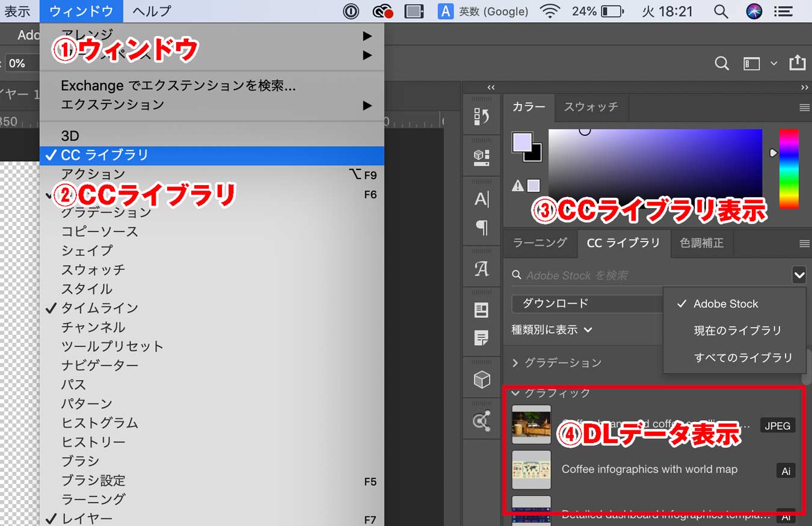Choose Exchange でエクステンションを検索
The image size is (812, 526).
212,85
